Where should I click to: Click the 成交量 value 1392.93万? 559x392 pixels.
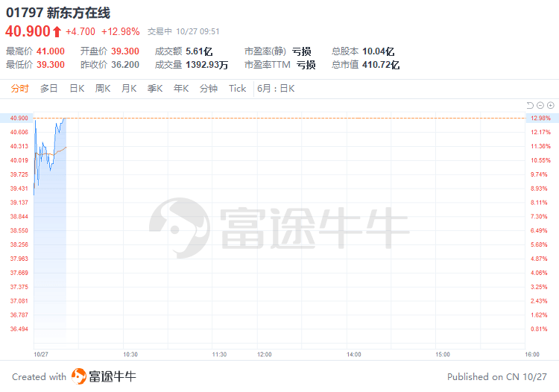click(x=206, y=65)
